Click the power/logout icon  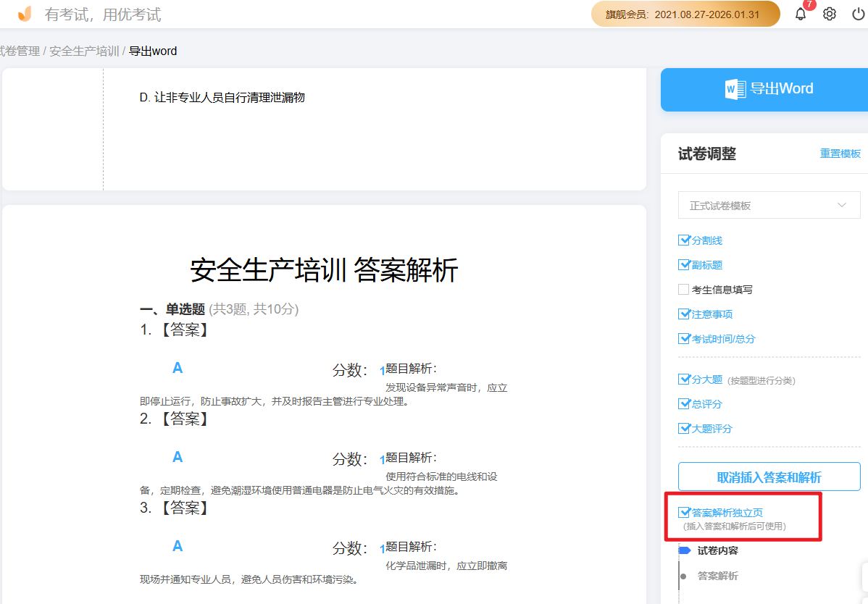857,13
